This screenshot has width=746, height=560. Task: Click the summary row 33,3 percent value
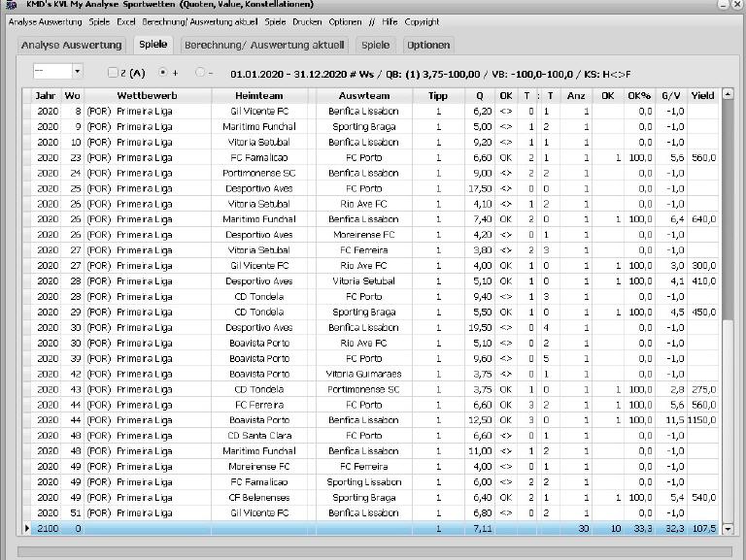[639, 529]
